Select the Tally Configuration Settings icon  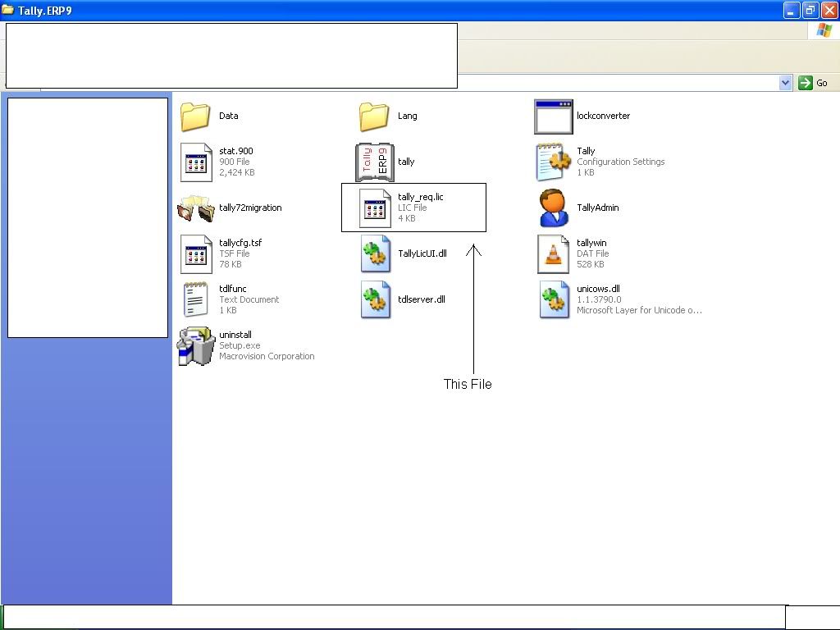[554, 162]
